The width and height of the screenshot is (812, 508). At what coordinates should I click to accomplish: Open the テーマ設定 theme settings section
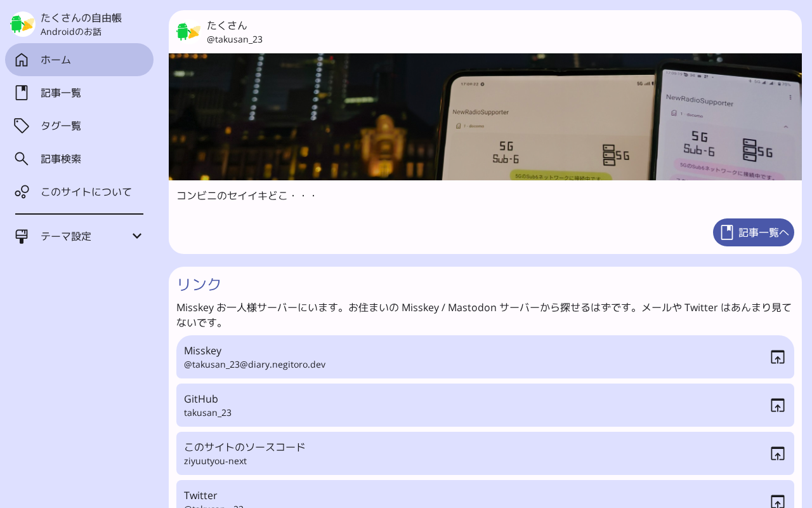(x=79, y=236)
